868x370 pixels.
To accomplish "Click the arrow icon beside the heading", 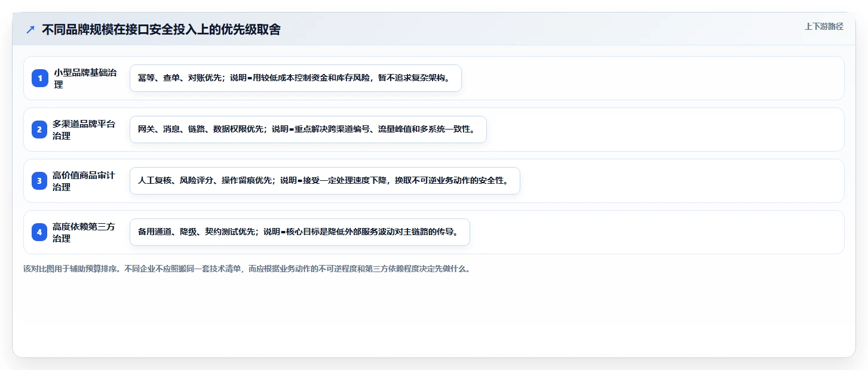I will (30, 29).
